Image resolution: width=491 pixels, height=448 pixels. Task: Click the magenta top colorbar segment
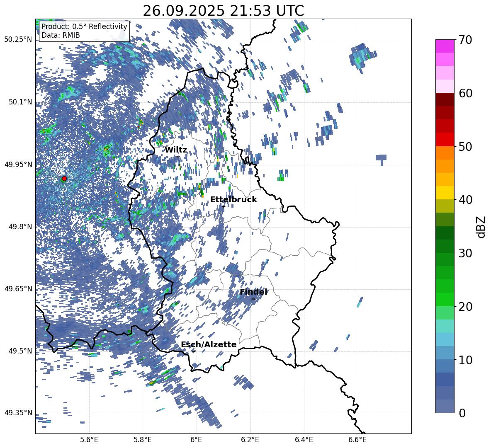(445, 46)
